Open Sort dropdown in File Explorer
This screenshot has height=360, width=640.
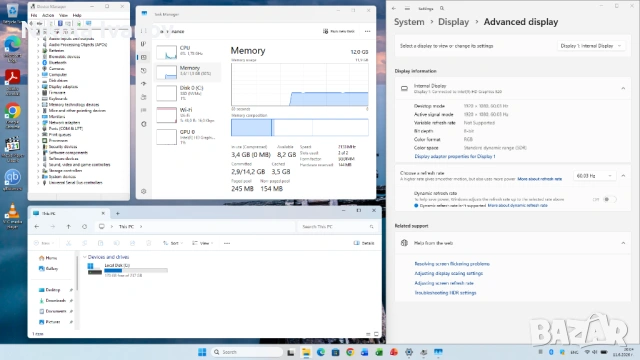click(x=172, y=243)
